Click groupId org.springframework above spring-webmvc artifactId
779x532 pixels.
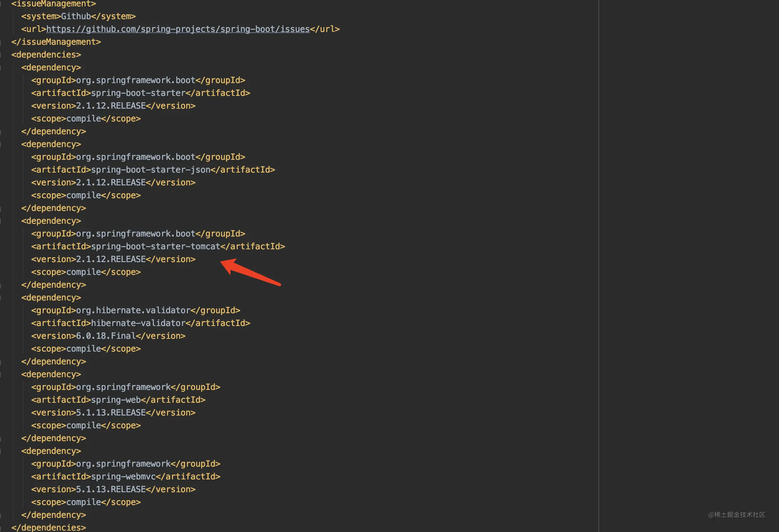pos(126,464)
